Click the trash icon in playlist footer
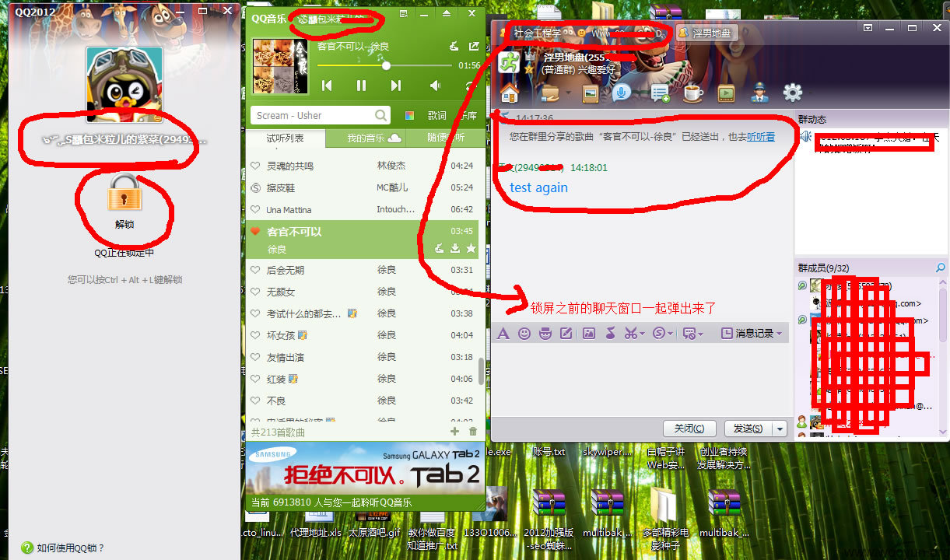This screenshot has height=560, width=950. pyautogui.click(x=473, y=432)
